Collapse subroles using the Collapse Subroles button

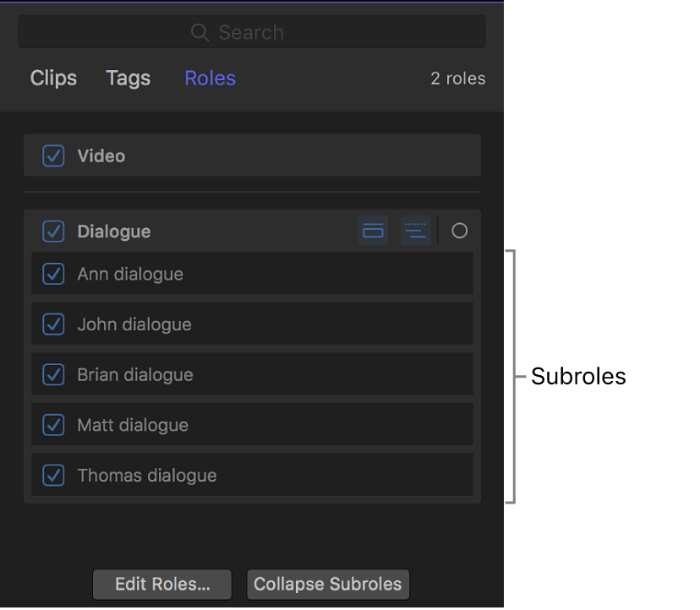coord(327,584)
